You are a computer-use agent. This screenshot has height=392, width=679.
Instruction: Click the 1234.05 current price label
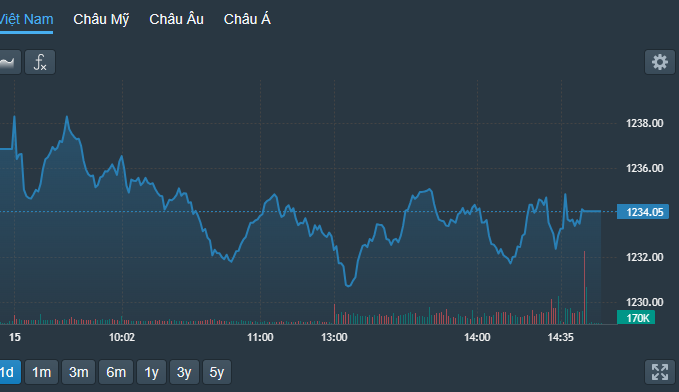pos(643,212)
